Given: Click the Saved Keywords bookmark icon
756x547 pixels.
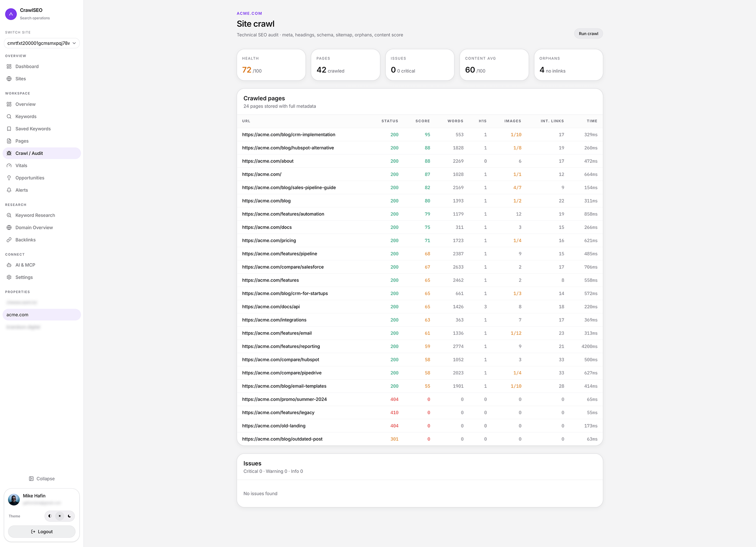Looking at the screenshot, I should click(9, 129).
